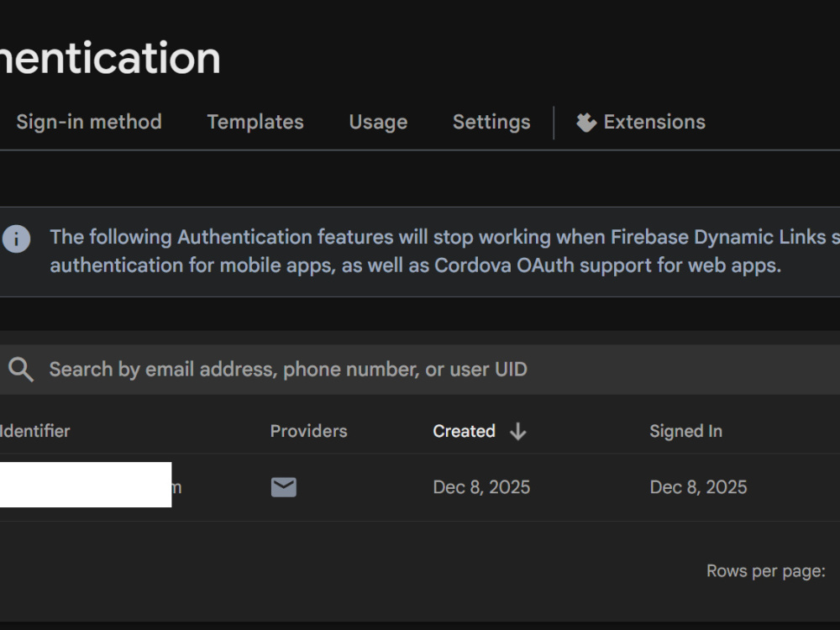840x630 pixels.
Task: Open the Sign-in method tab
Action: (89, 122)
